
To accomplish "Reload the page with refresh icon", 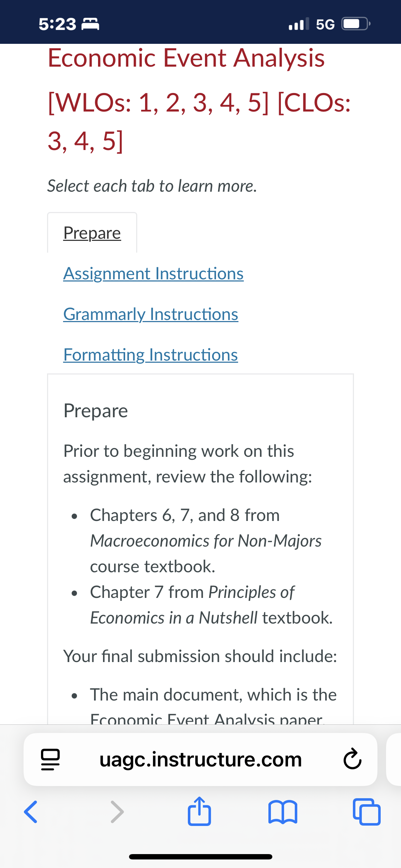I will (352, 759).
